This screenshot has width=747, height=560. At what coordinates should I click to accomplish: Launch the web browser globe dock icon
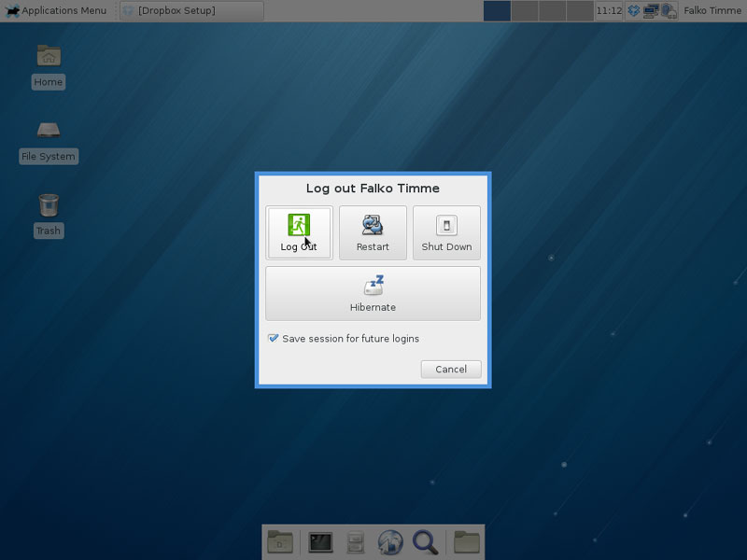390,541
